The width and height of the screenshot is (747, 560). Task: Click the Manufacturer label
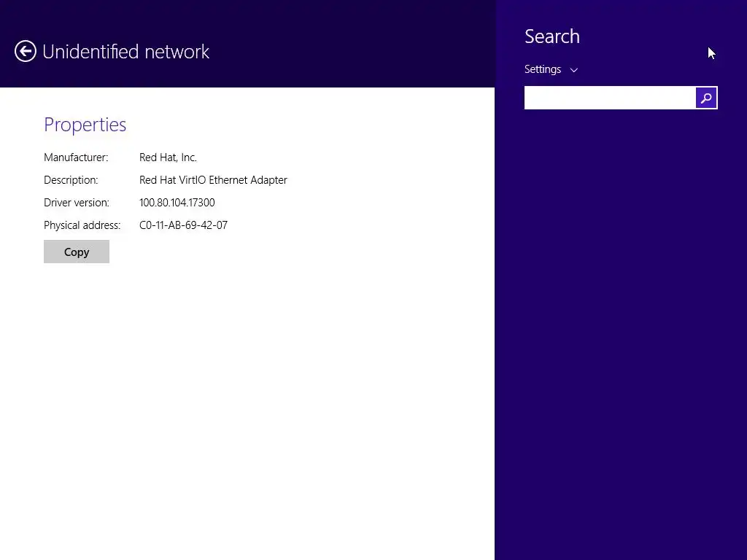click(x=76, y=157)
